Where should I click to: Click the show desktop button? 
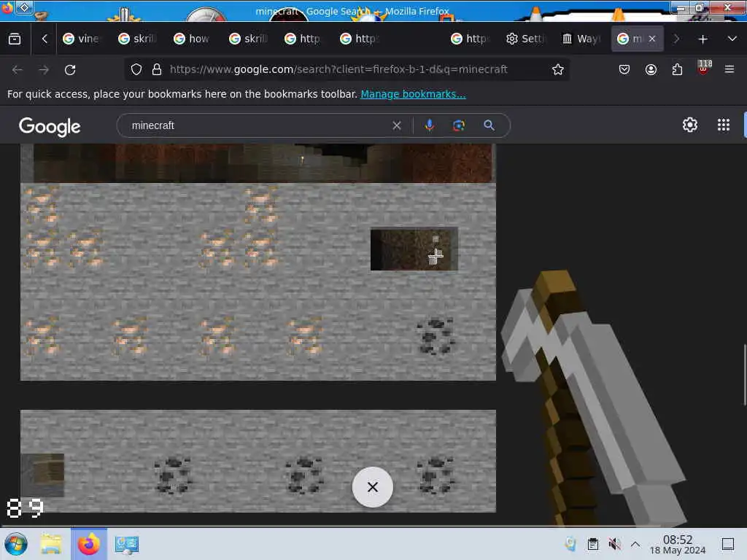tap(728, 544)
